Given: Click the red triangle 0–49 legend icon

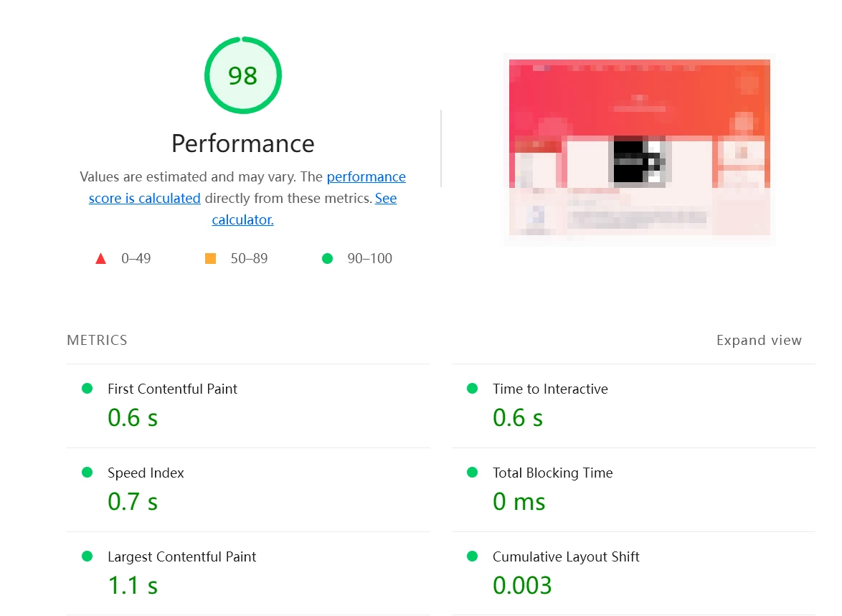Looking at the screenshot, I should coord(100,259).
